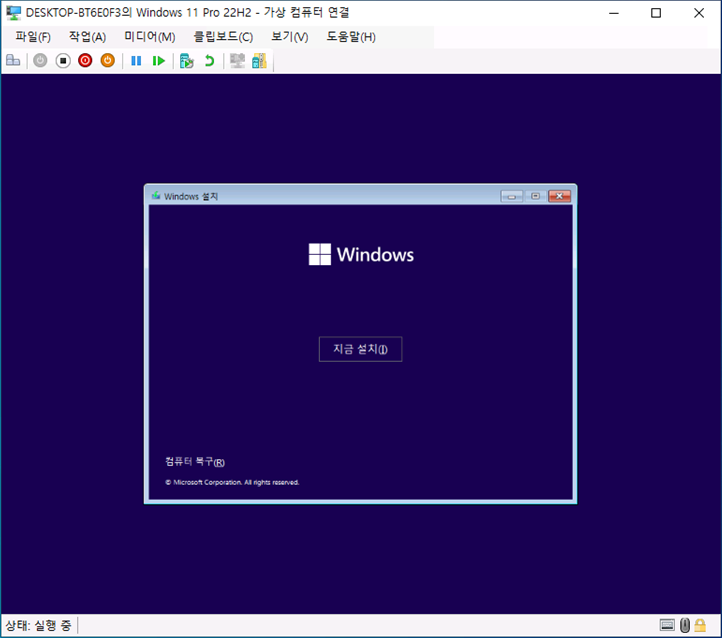722x638 pixels.
Task: Click the Windows 설치 title bar icon
Action: point(156,196)
